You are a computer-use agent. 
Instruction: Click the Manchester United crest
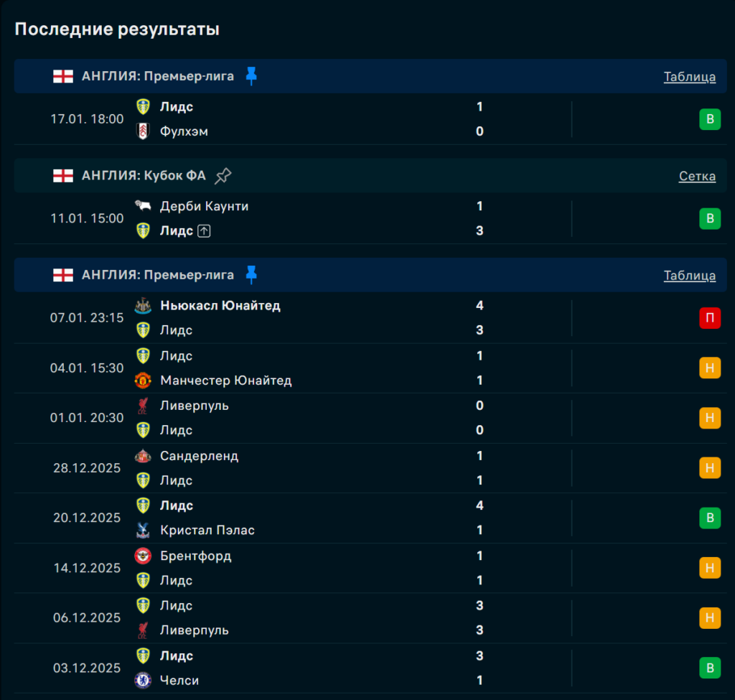click(x=143, y=381)
